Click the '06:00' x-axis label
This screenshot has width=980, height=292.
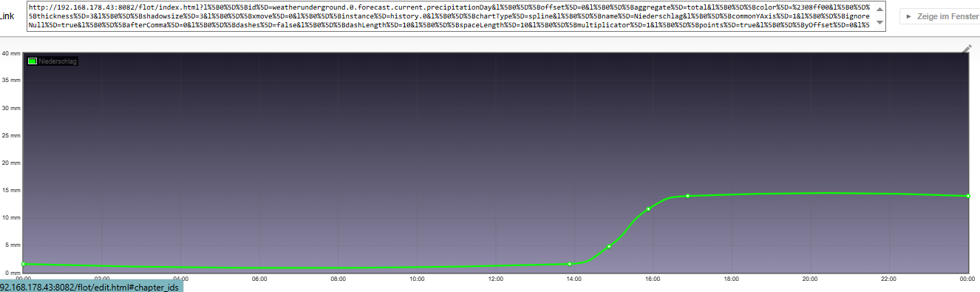(x=259, y=279)
